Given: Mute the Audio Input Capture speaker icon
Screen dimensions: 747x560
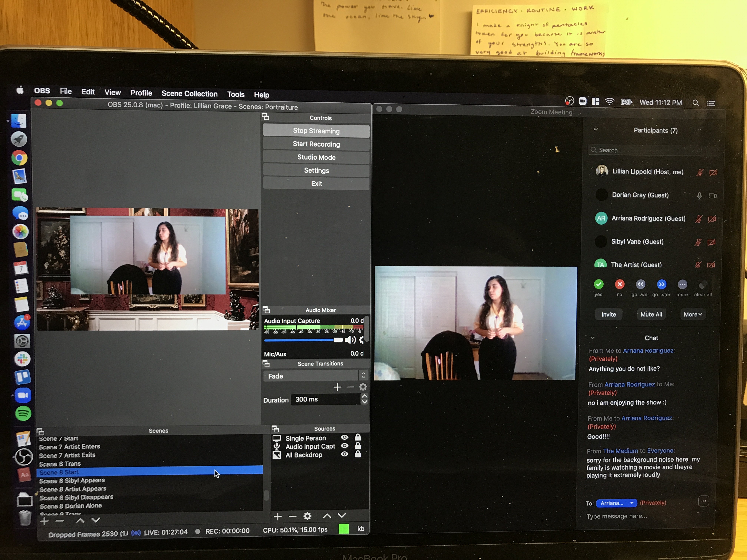Looking at the screenshot, I should (350, 340).
